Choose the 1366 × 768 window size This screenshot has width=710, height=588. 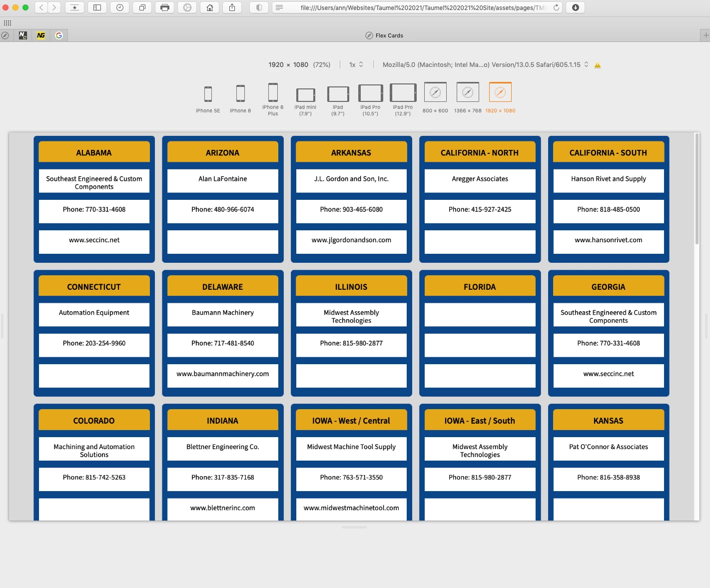[468, 98]
